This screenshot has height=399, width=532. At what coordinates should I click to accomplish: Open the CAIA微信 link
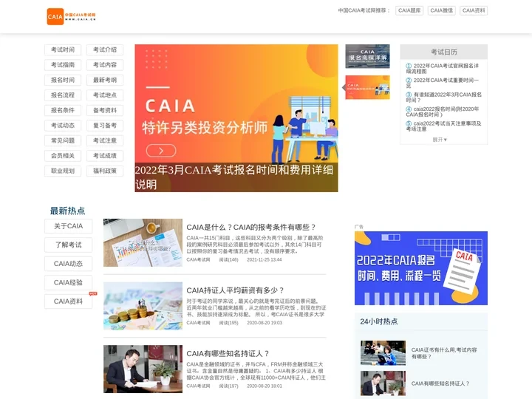pyautogui.click(x=441, y=10)
